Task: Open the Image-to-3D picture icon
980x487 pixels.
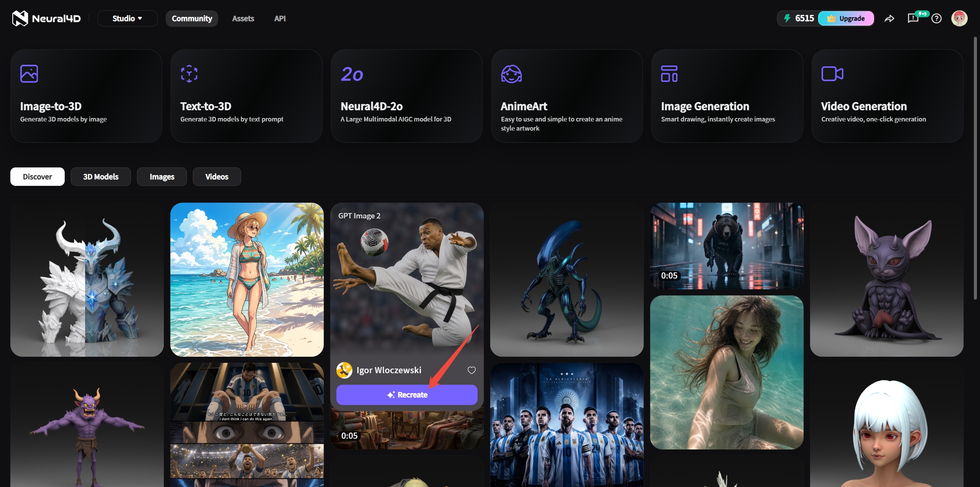Action: pos(29,74)
